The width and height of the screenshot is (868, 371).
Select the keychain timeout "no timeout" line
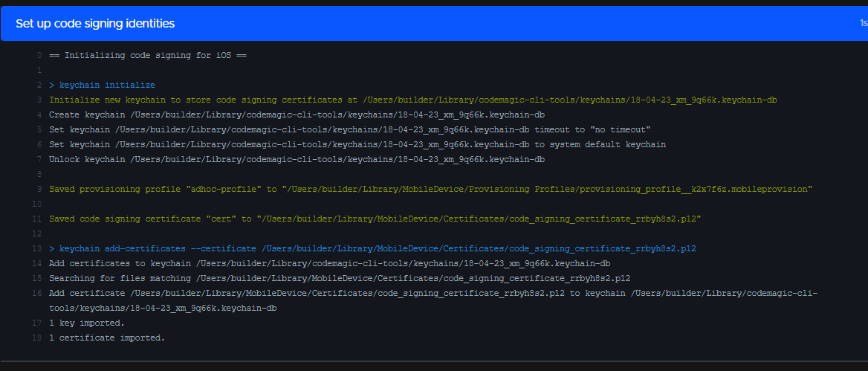[350, 130]
